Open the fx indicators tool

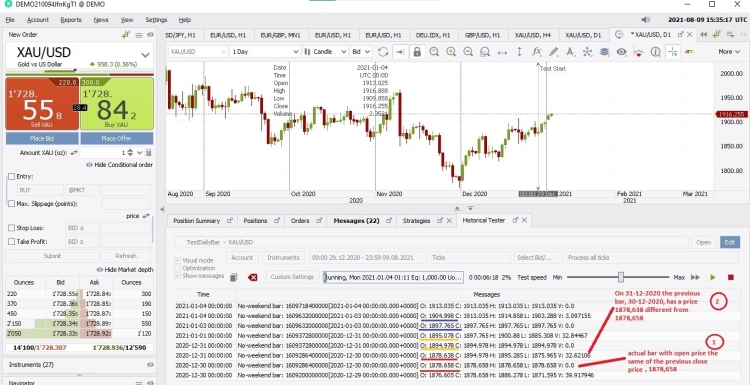(536, 52)
